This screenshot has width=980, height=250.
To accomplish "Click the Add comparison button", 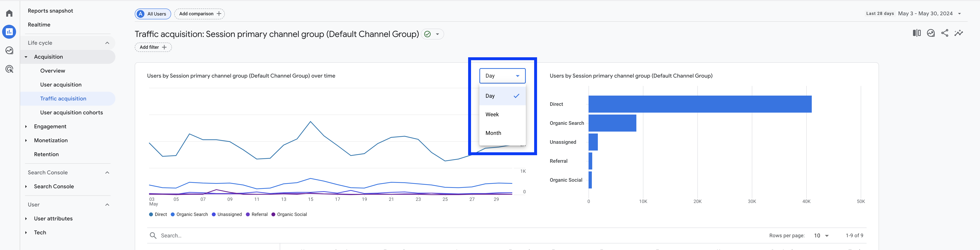I will [199, 14].
